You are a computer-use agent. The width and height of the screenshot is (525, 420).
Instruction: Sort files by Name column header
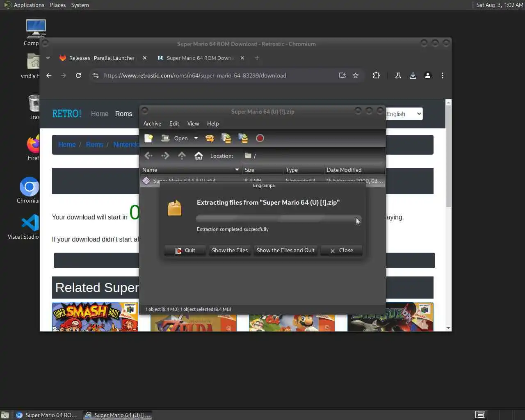tap(191, 170)
